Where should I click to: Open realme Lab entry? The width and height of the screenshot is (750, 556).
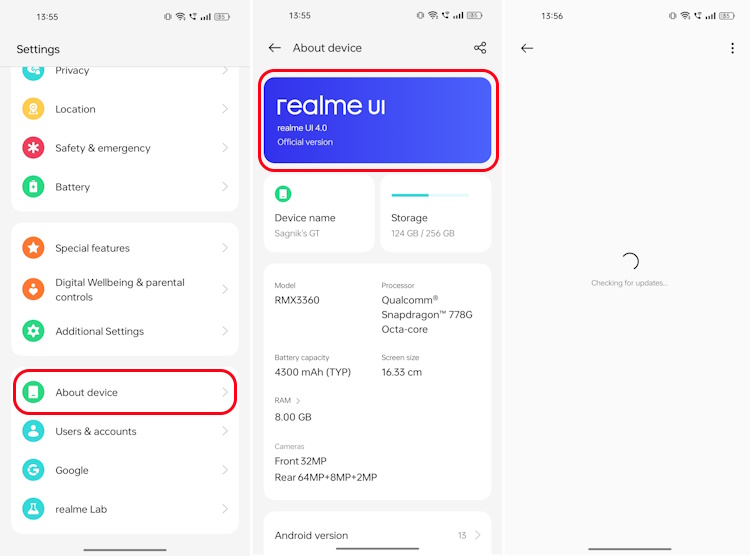coord(125,509)
